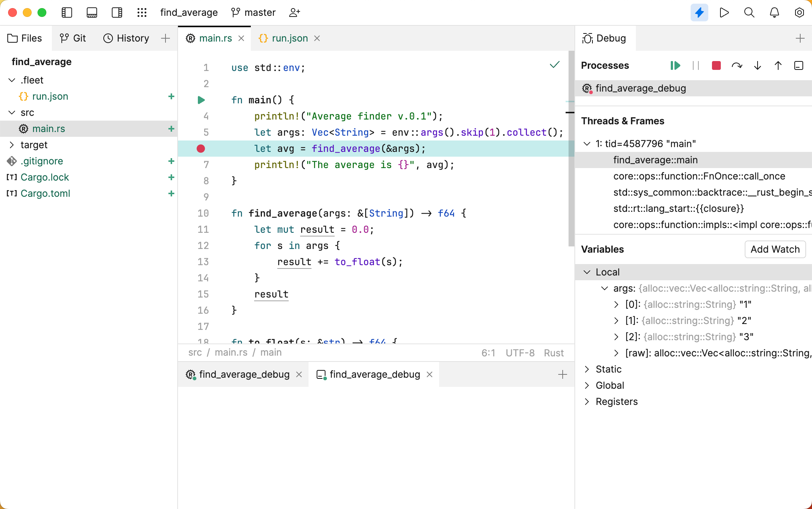
Task: Expand the Static variables section
Action: pos(587,369)
